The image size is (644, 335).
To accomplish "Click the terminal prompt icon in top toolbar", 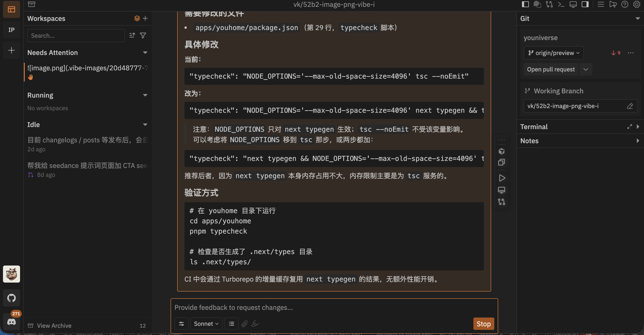I will point(561,4).
